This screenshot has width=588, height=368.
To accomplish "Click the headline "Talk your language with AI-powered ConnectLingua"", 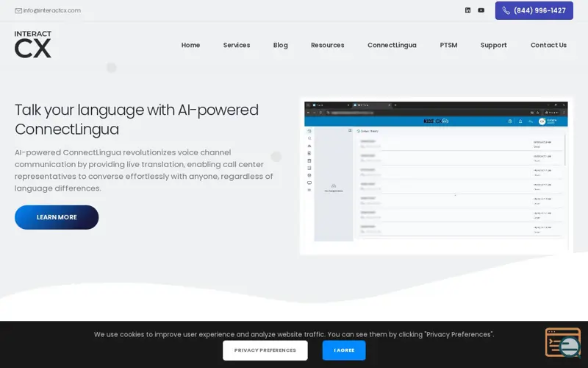I will pos(137,119).
